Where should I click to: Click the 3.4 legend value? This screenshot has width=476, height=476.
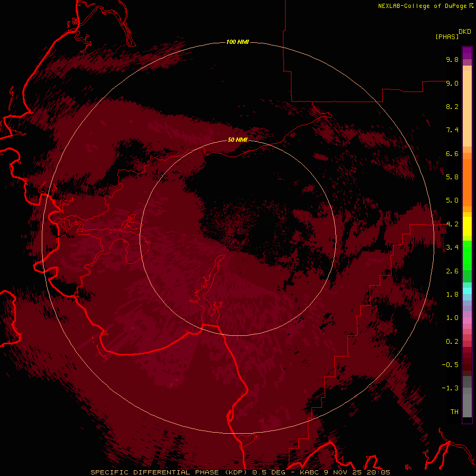click(452, 248)
